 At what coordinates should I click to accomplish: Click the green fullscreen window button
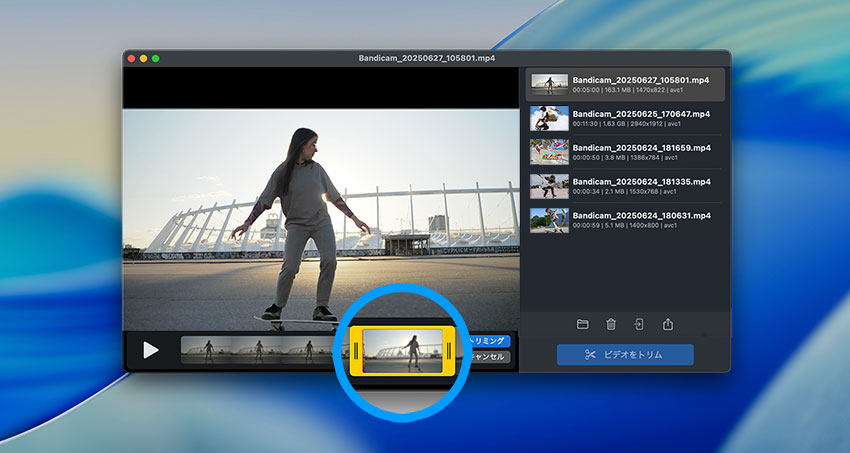(156, 59)
